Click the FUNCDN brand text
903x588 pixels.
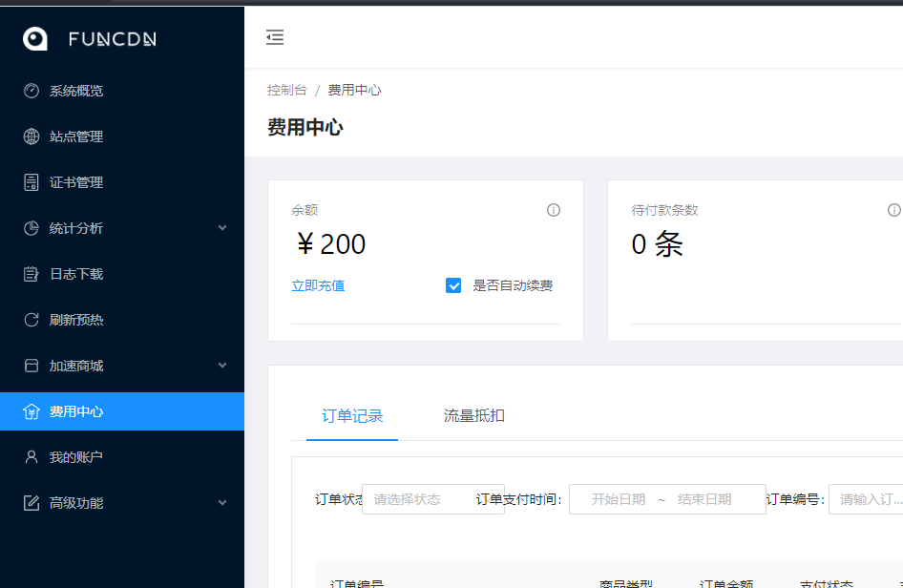tap(113, 39)
